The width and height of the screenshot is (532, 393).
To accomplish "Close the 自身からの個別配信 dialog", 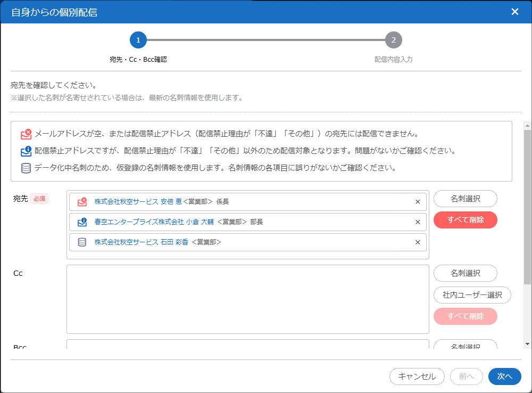I will click(514, 12).
